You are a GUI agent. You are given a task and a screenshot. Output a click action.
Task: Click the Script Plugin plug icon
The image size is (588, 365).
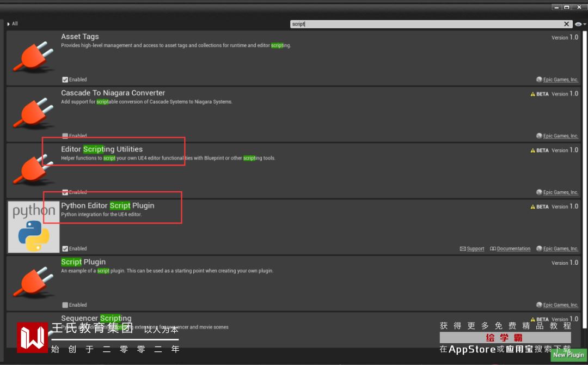click(33, 283)
